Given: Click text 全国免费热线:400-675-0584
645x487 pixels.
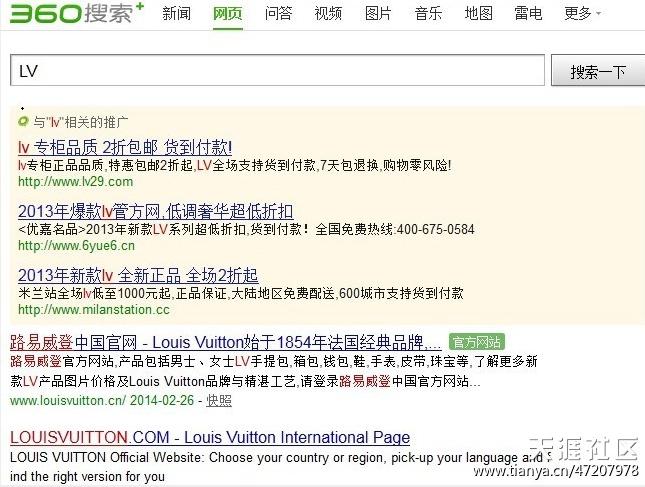Looking at the screenshot, I should pyautogui.click(x=394, y=229).
